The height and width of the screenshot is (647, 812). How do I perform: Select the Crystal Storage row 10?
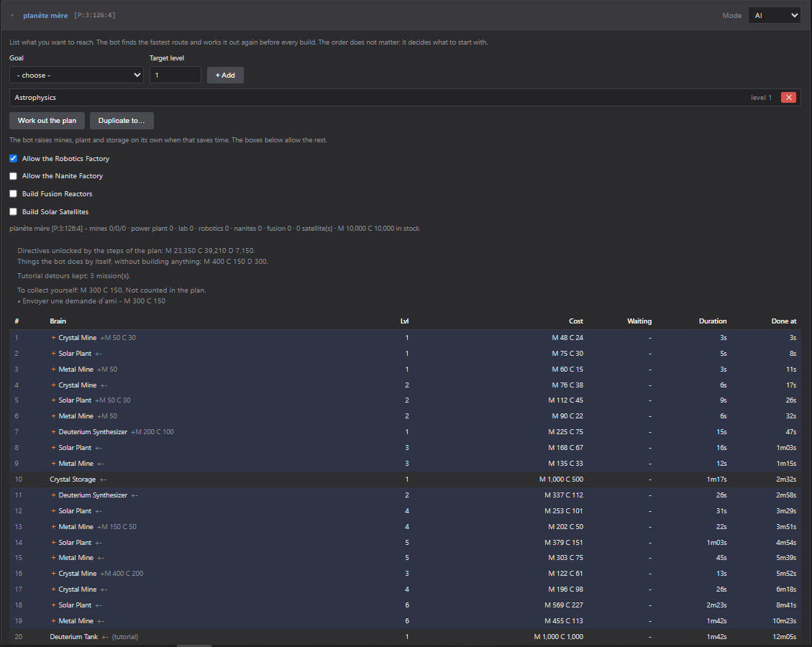pos(405,479)
